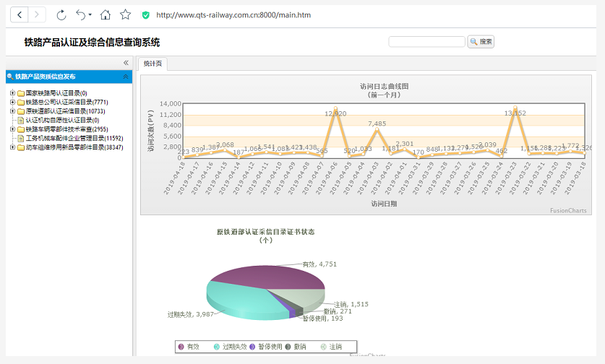This screenshot has width=605, height=364.
Task: Click the 12,920 peak point on the line chart
Action: coord(335,108)
